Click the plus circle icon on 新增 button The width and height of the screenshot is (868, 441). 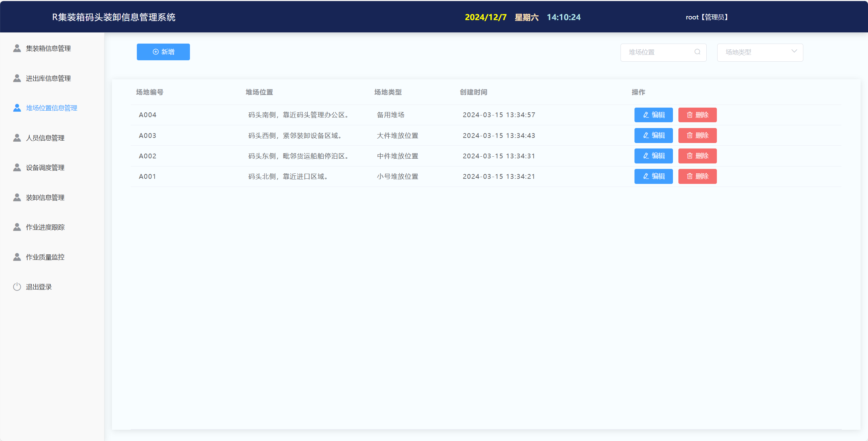[156, 52]
